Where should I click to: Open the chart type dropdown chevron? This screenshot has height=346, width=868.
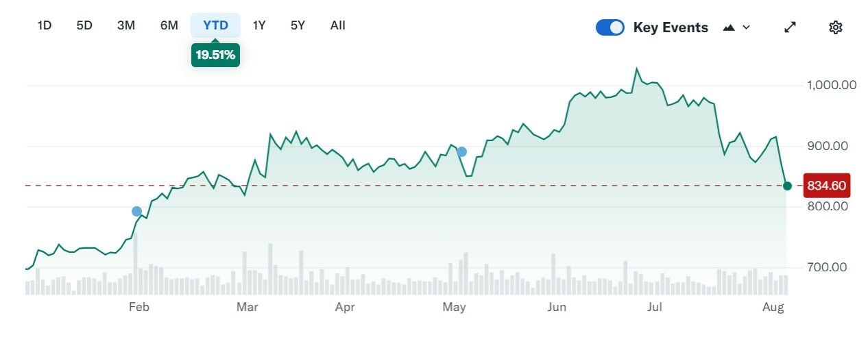tap(747, 27)
